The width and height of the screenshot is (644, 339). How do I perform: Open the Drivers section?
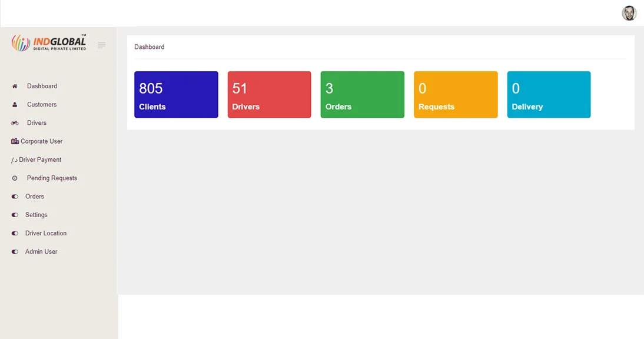36,123
